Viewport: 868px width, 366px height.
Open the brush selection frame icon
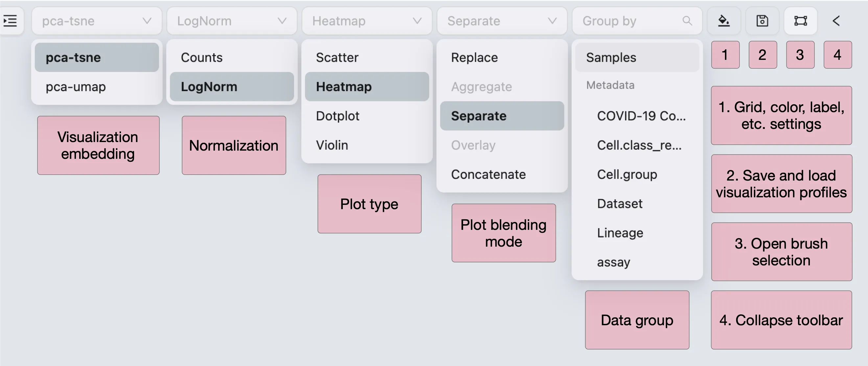point(801,21)
